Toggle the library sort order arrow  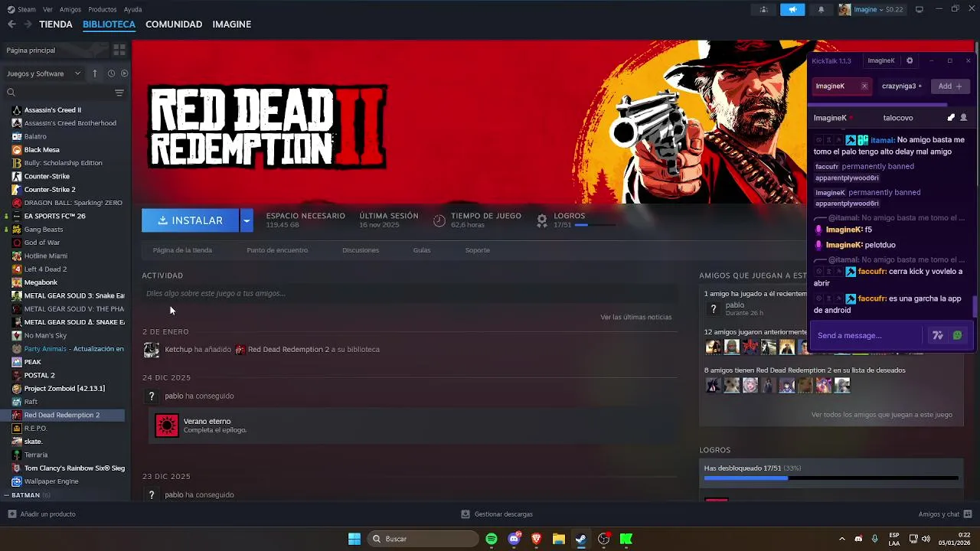point(95,73)
